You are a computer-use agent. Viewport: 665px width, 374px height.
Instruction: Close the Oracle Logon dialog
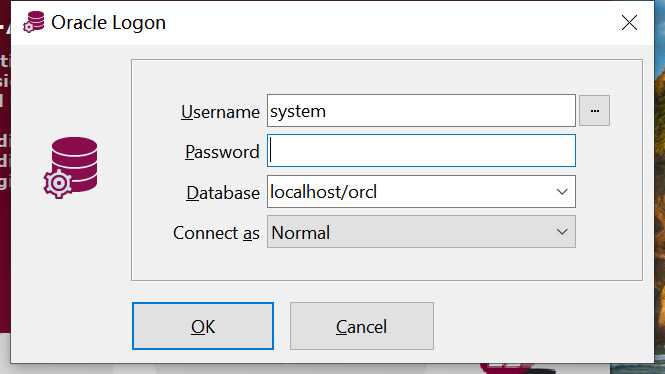coord(629,22)
